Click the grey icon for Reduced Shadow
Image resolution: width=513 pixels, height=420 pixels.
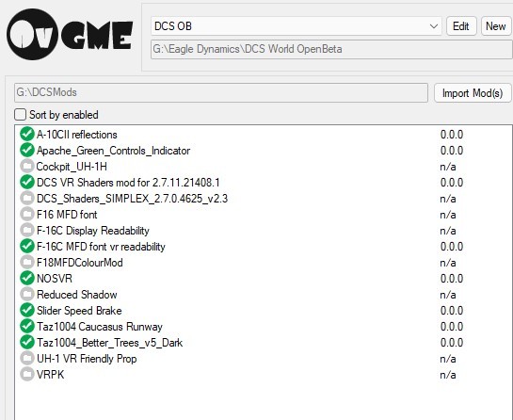(x=27, y=295)
